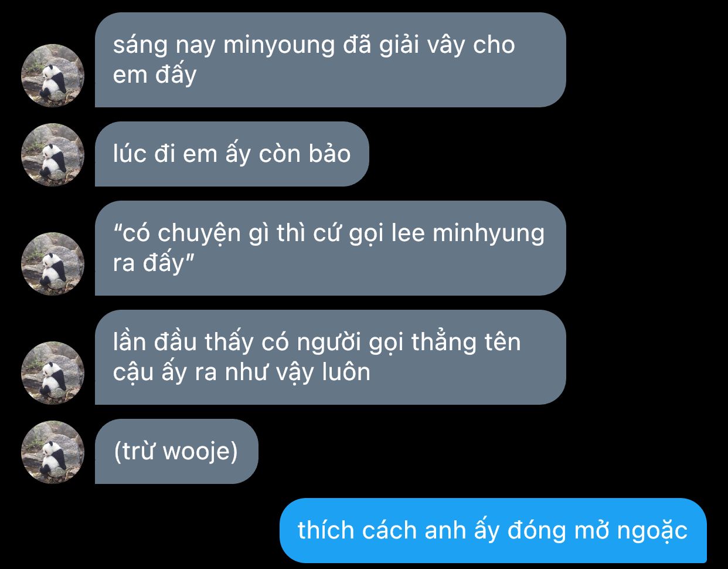Tap the blue 'thích cách anh ấy' sent message
The image size is (728, 569).
(x=493, y=530)
